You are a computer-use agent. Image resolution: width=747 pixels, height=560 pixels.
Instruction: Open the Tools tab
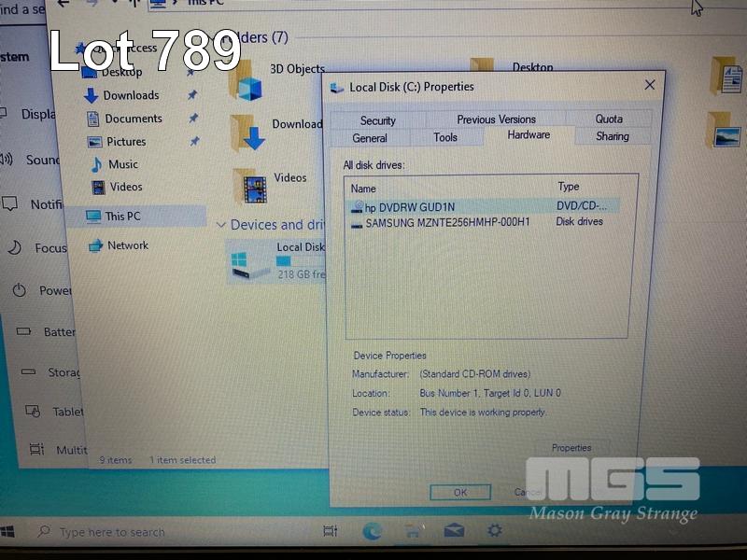[445, 137]
